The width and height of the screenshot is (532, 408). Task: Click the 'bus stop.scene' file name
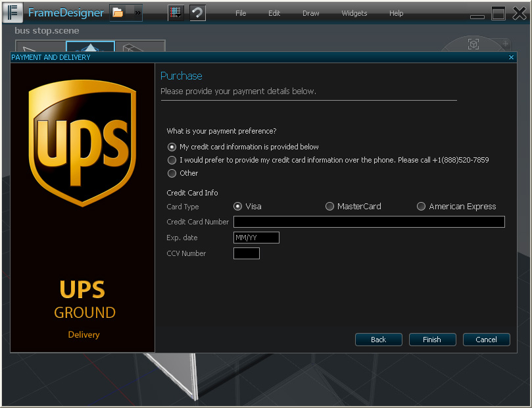(x=47, y=30)
